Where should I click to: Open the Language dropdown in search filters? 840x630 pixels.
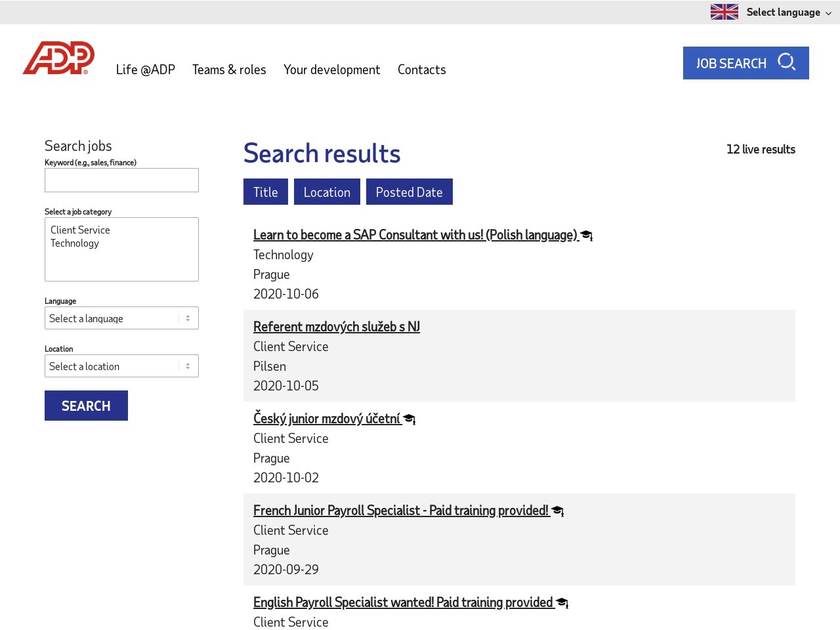click(121, 318)
